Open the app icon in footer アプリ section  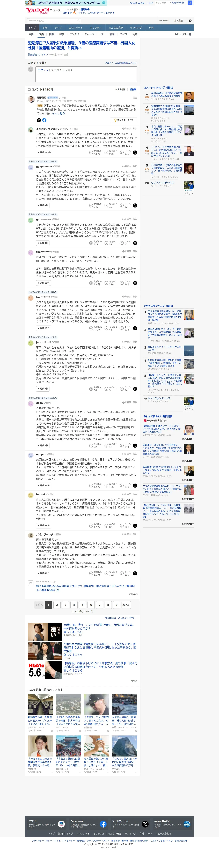[x=61, y=824]
